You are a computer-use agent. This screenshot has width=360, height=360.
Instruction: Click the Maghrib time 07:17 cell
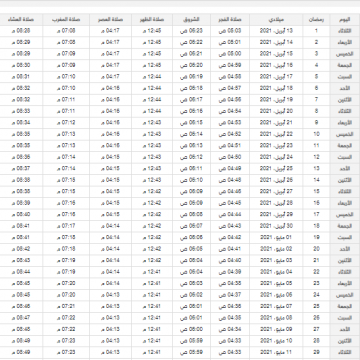coord(66,226)
